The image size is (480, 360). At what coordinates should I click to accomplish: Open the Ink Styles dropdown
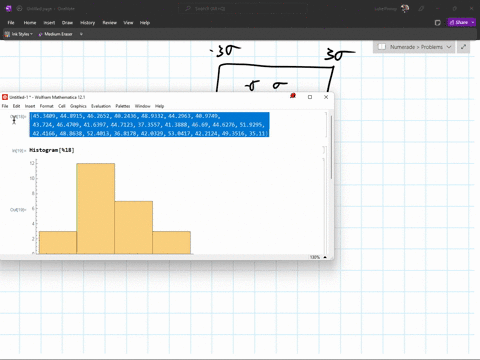[19, 34]
